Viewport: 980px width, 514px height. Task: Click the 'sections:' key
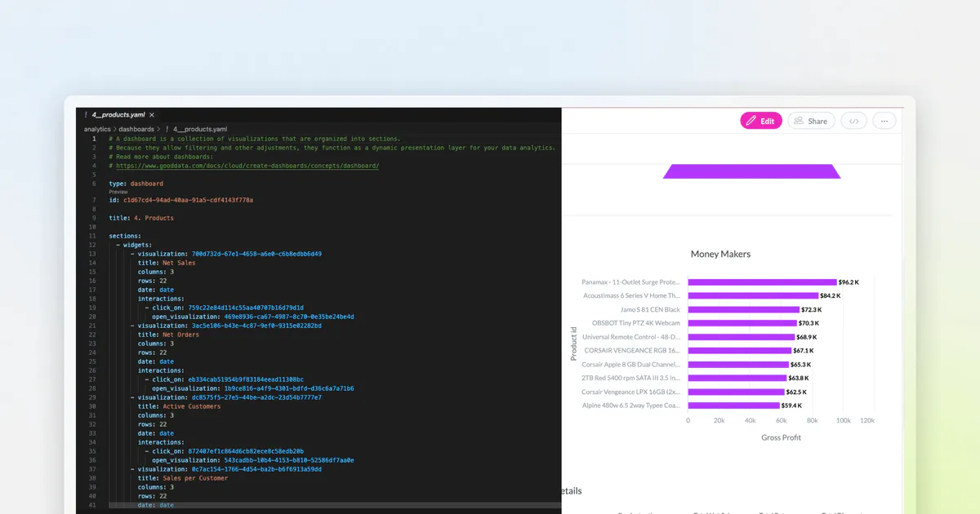click(x=125, y=236)
